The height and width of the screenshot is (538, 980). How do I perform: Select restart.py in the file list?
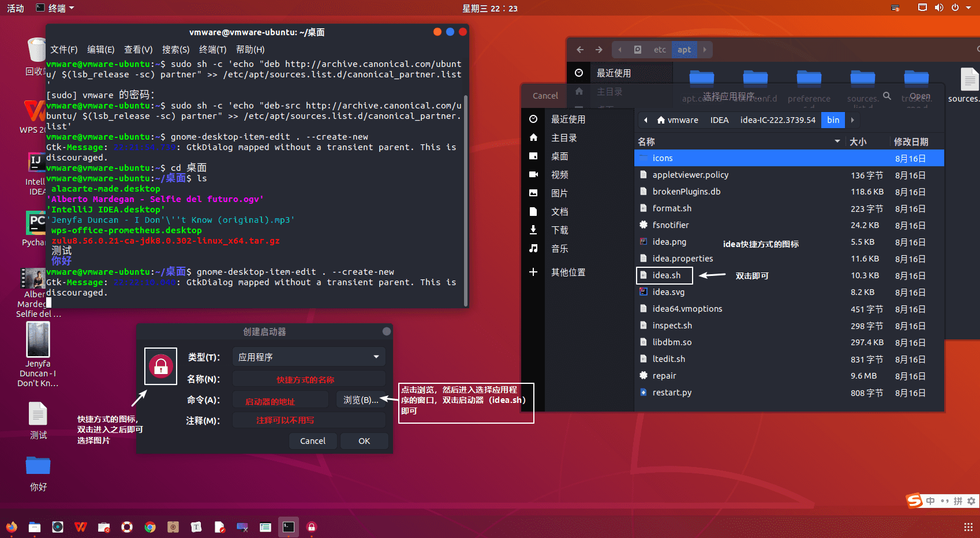pyautogui.click(x=790, y=393)
